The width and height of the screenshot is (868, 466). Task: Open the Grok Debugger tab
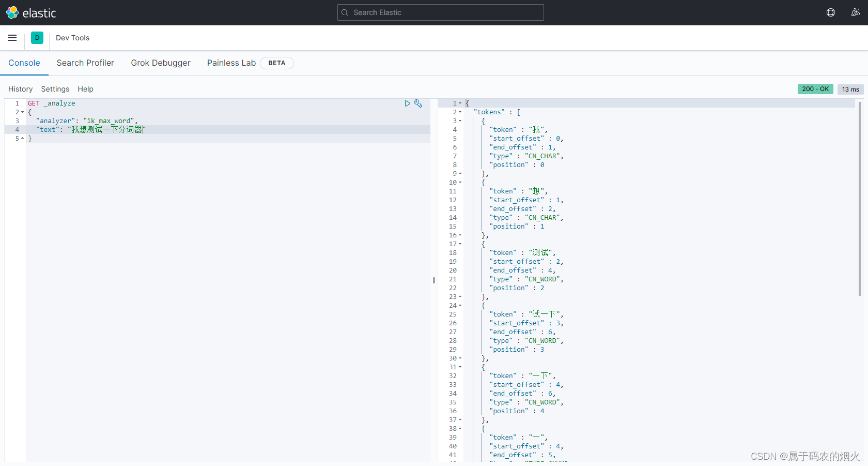161,63
